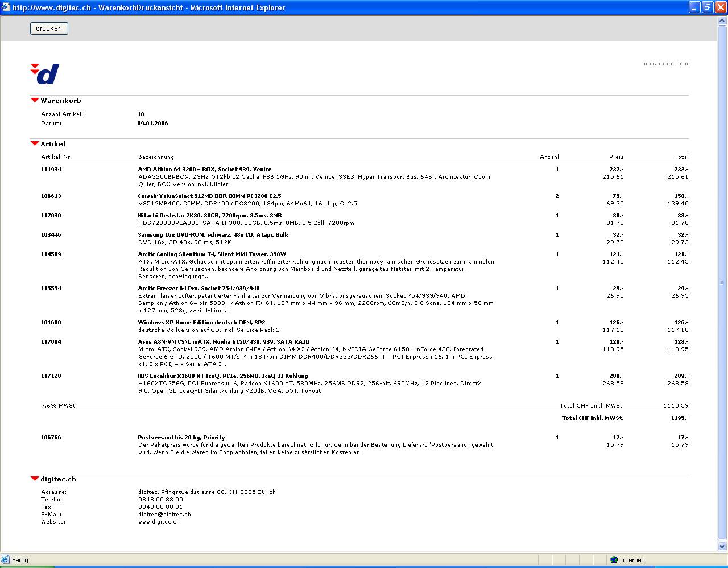Click the Fertig status page icon
The height and width of the screenshot is (568, 728).
tap(6, 560)
